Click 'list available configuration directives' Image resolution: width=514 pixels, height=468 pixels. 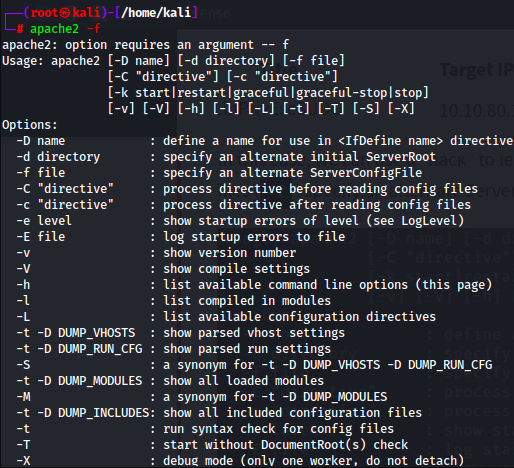(x=299, y=317)
